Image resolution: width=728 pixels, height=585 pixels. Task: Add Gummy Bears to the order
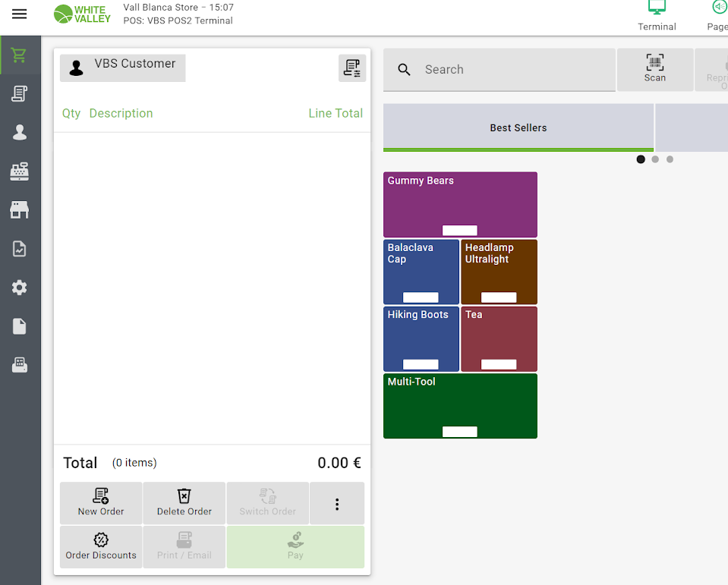[x=460, y=205]
